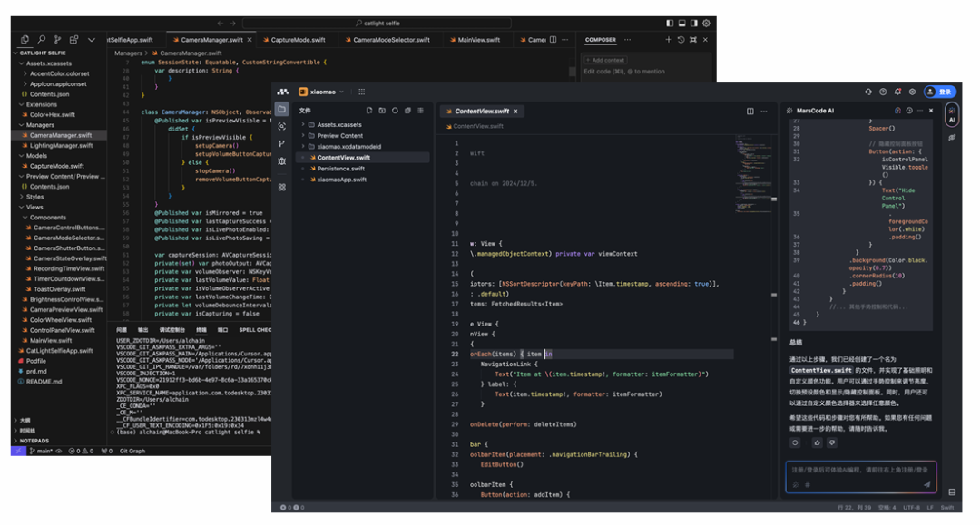Open the Extensions icon in Cursor sidebar

(x=73, y=40)
